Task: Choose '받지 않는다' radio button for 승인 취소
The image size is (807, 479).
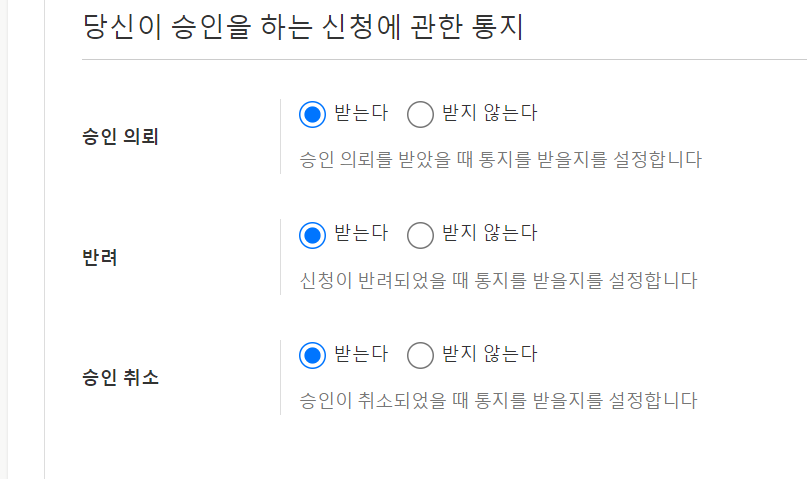Action: point(421,355)
